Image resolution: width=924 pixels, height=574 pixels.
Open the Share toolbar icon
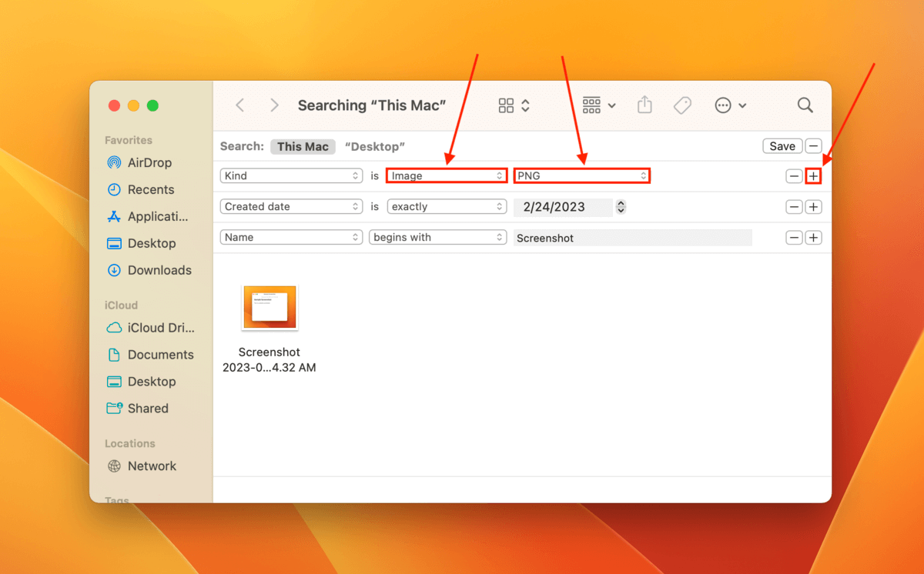[644, 105]
